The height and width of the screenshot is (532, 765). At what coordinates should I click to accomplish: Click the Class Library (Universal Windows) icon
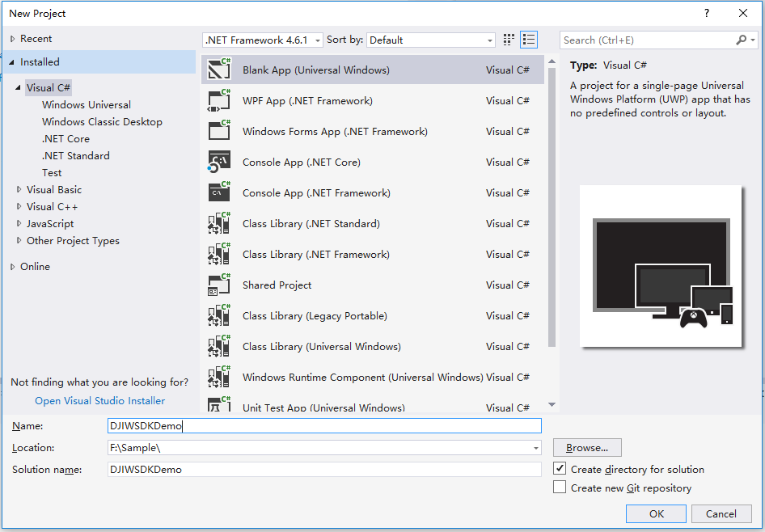pos(219,346)
